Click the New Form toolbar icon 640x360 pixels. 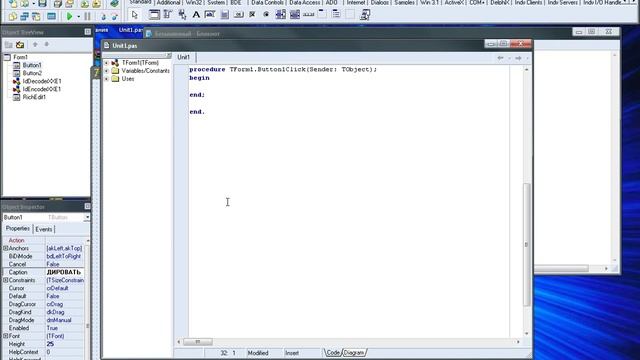point(51,16)
